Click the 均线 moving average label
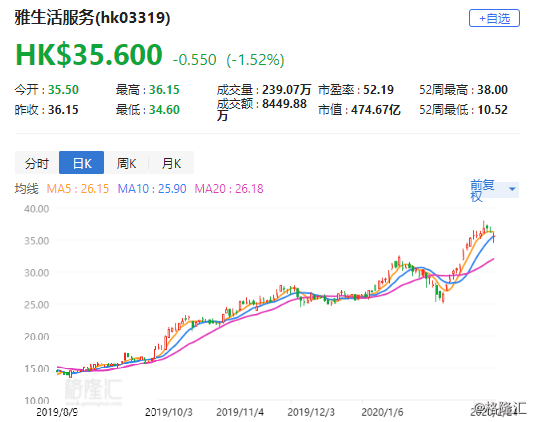This screenshot has height=422, width=534. coord(27,188)
